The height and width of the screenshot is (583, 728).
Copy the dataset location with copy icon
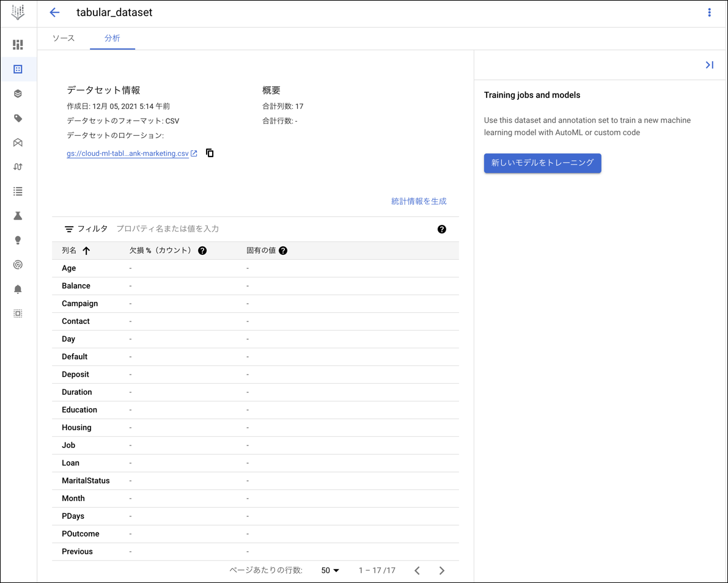210,153
